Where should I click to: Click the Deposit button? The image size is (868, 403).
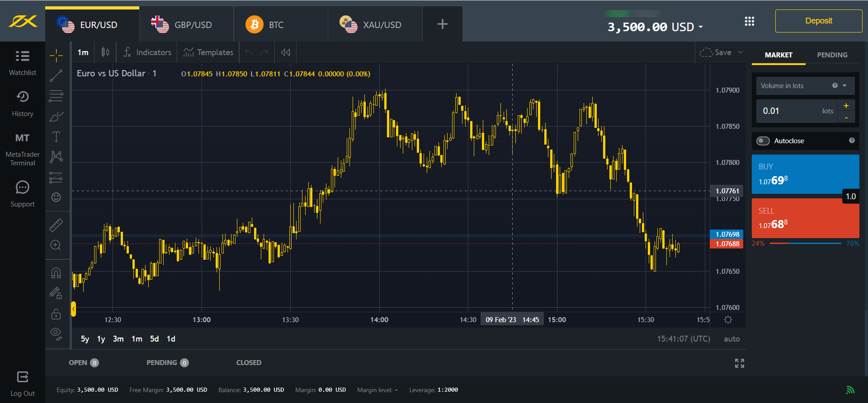(x=818, y=21)
